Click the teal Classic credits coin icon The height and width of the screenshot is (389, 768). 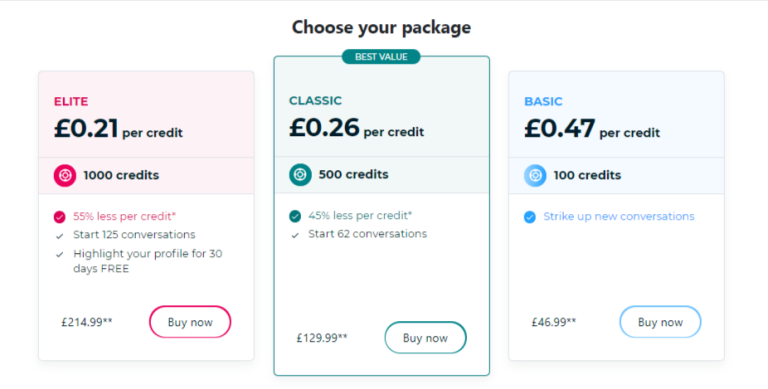pos(300,174)
